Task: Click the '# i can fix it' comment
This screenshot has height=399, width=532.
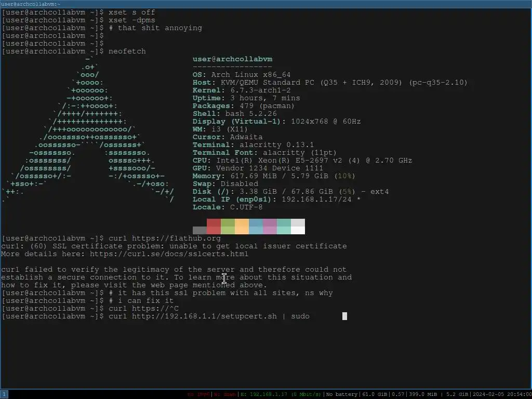Action: click(141, 301)
